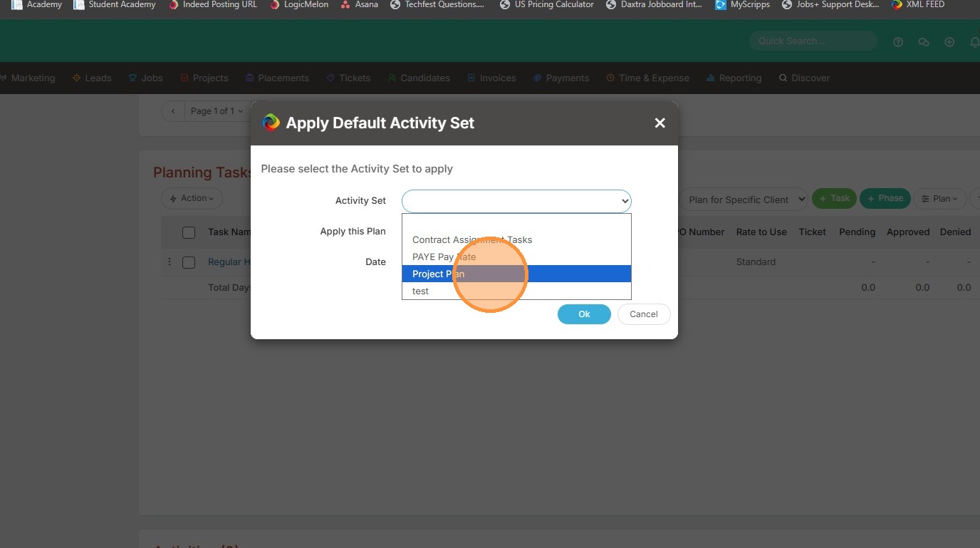Click the Standard rate cell

pyautogui.click(x=756, y=262)
